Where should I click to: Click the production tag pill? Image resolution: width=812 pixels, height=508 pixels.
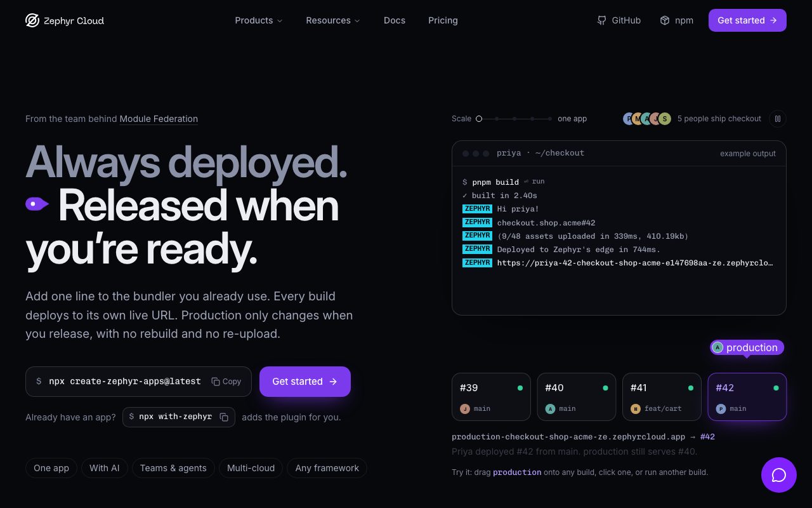click(747, 347)
